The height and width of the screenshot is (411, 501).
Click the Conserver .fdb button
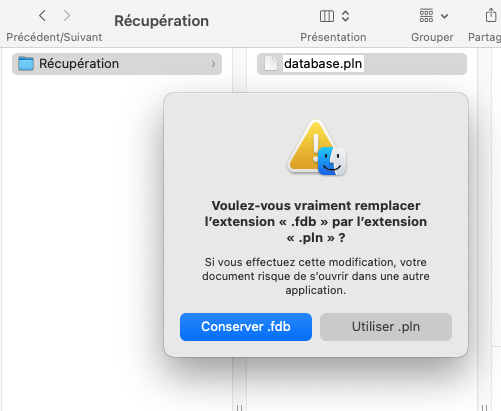[x=246, y=327]
